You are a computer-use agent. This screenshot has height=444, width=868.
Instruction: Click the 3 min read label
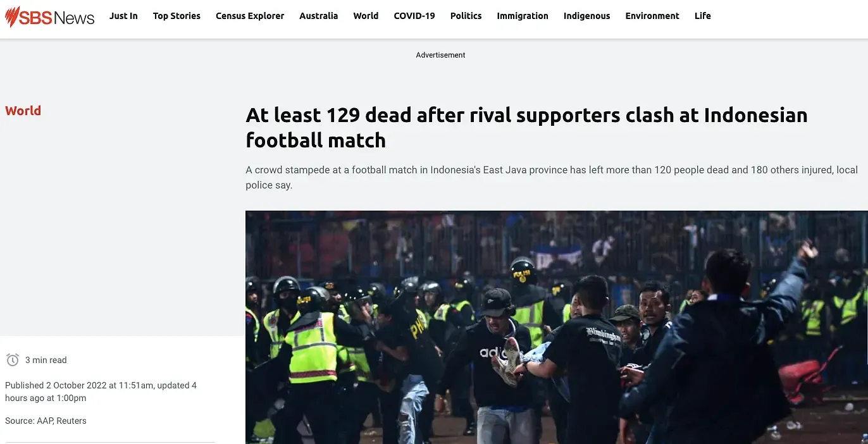pyautogui.click(x=46, y=360)
